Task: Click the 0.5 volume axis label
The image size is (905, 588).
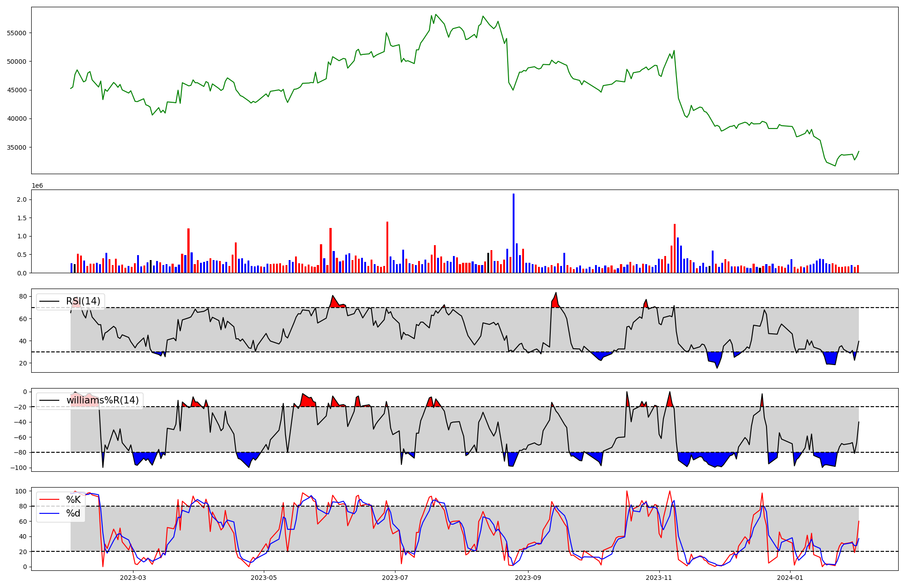Action: coord(21,255)
